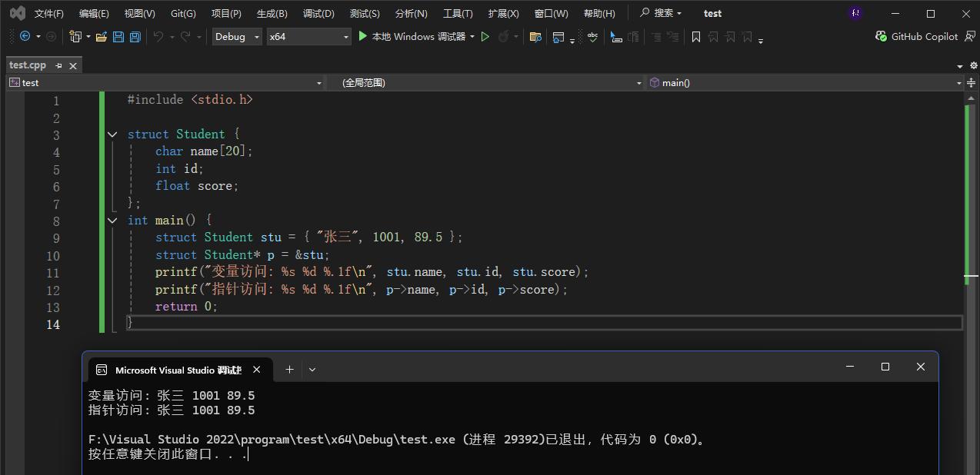The height and width of the screenshot is (475, 980).
Task: Click the Undo arrow icon
Action: [158, 36]
